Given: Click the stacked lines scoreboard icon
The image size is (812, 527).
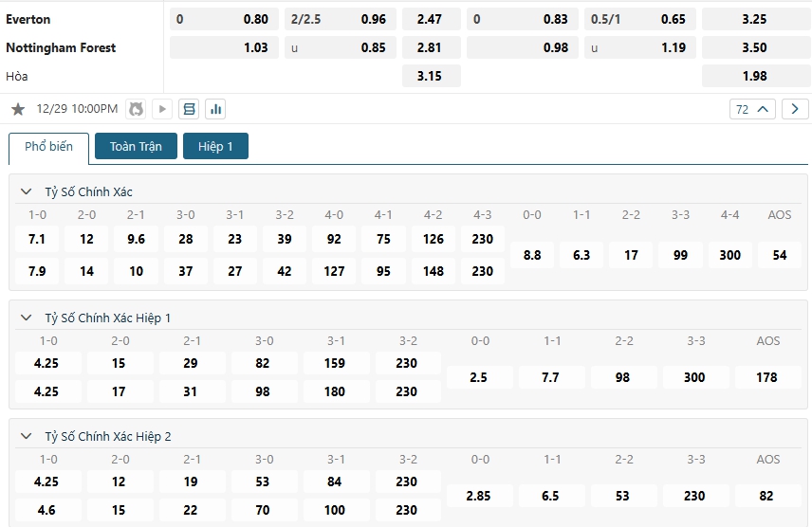Looking at the screenshot, I should point(189,109).
